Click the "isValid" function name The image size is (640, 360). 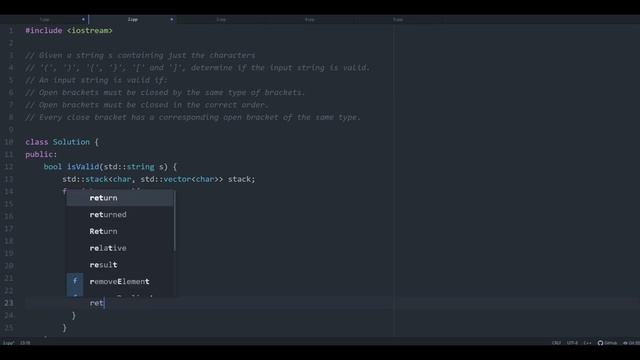tap(83, 167)
